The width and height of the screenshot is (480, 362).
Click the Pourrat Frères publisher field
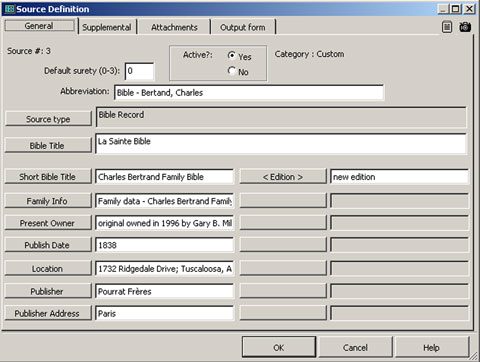165,291
